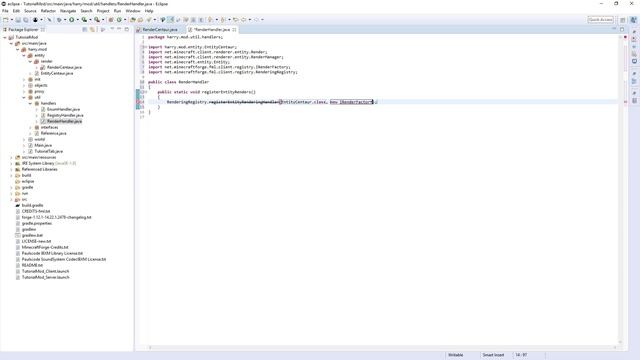Collapse the src/main/java source folder

[11, 43]
